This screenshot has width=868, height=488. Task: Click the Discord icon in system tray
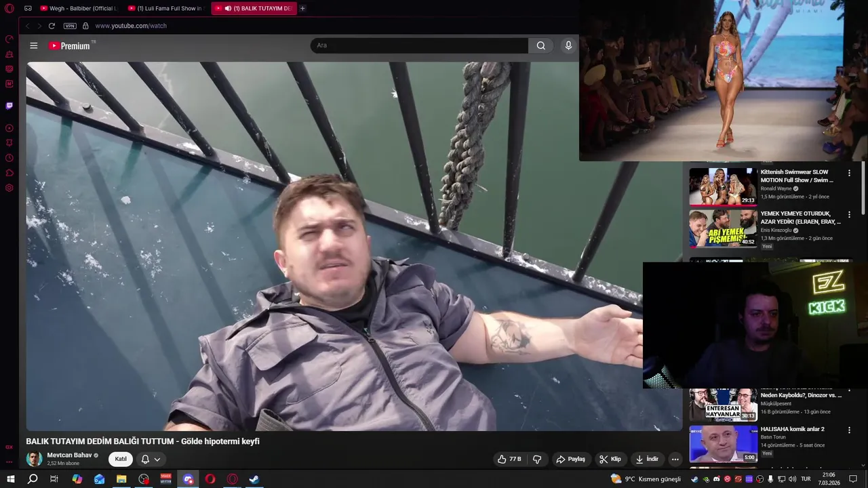tap(717, 479)
